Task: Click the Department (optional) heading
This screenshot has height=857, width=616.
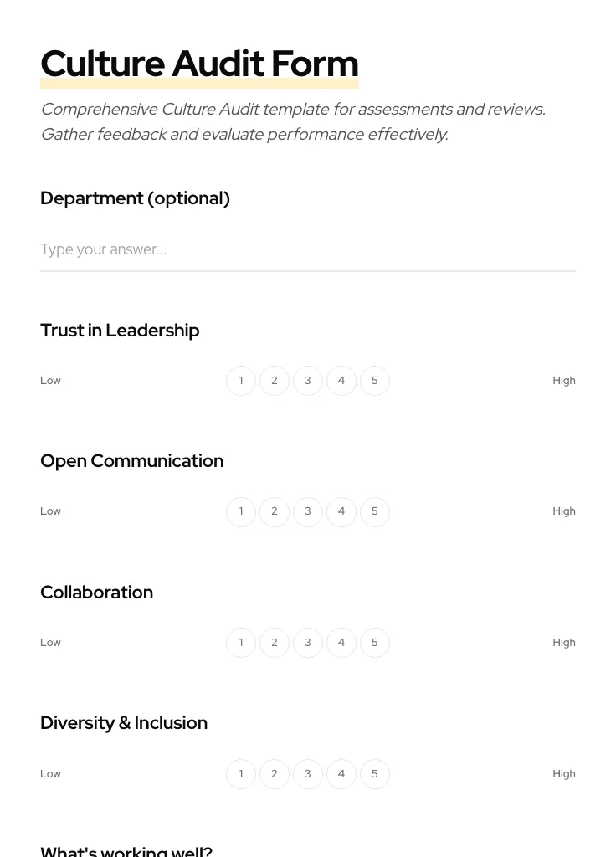Action: click(135, 198)
